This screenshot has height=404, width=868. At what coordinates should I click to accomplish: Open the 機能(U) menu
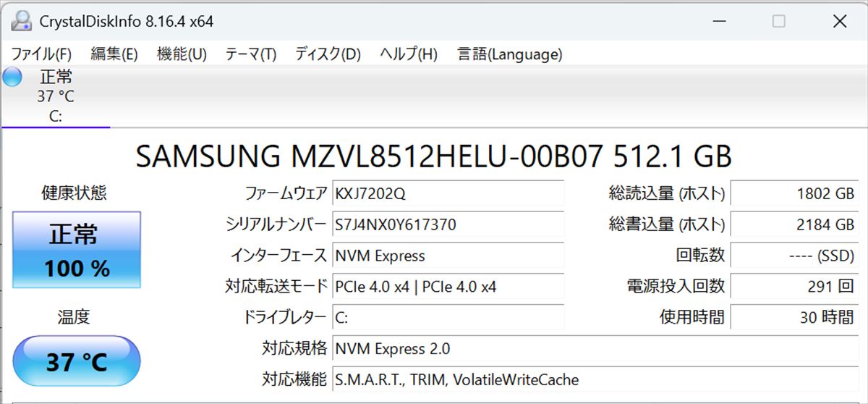[x=182, y=54]
